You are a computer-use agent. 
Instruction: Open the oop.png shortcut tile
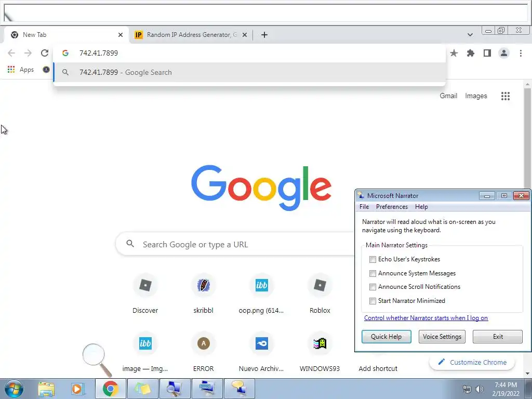(x=261, y=295)
